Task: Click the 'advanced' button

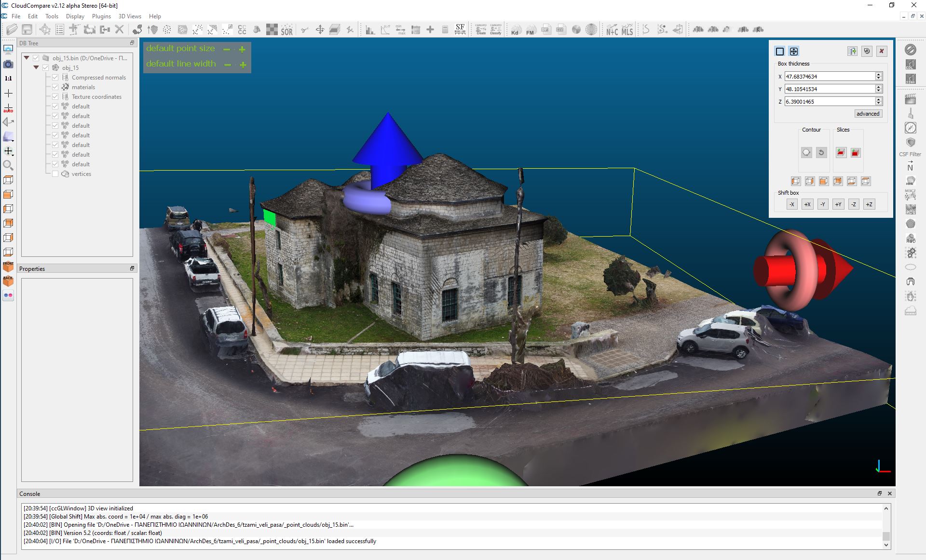Action: [868, 114]
